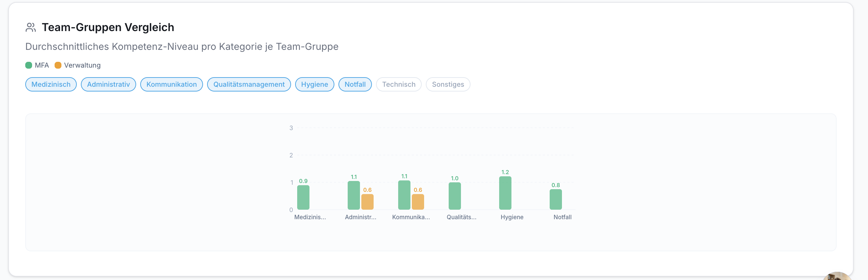Select the green Notfall bar
Screen dimensions: 868x280
556,199
